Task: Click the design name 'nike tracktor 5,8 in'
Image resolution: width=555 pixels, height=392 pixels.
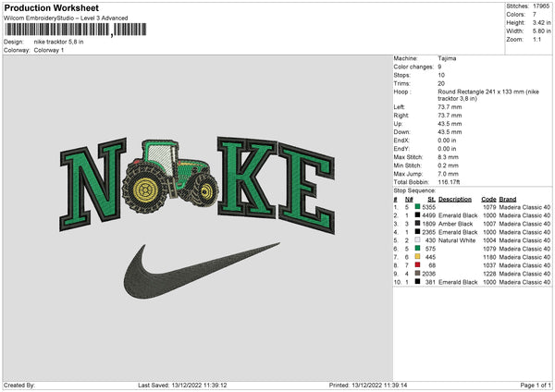Action: coord(59,42)
